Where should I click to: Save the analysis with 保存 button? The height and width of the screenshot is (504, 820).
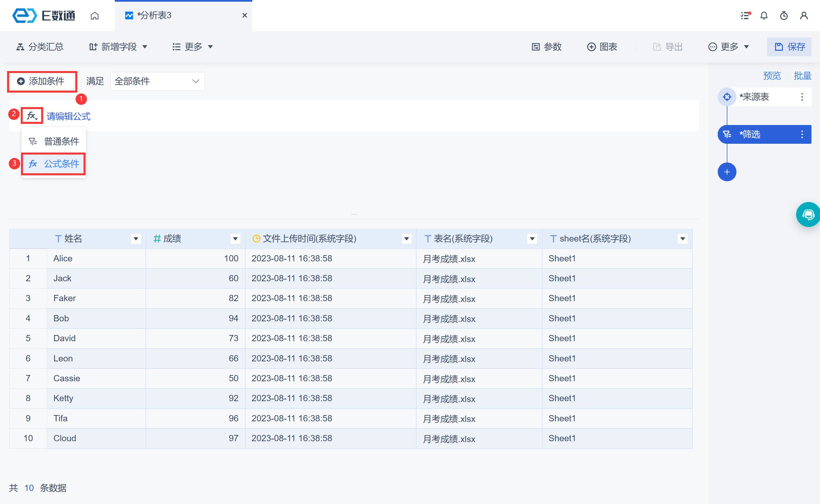(789, 47)
